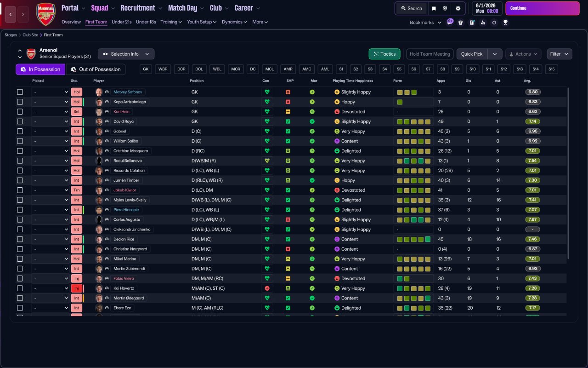Screen dimensions: 588x368
Task: Open the Actions dropdown
Action: 523,54
